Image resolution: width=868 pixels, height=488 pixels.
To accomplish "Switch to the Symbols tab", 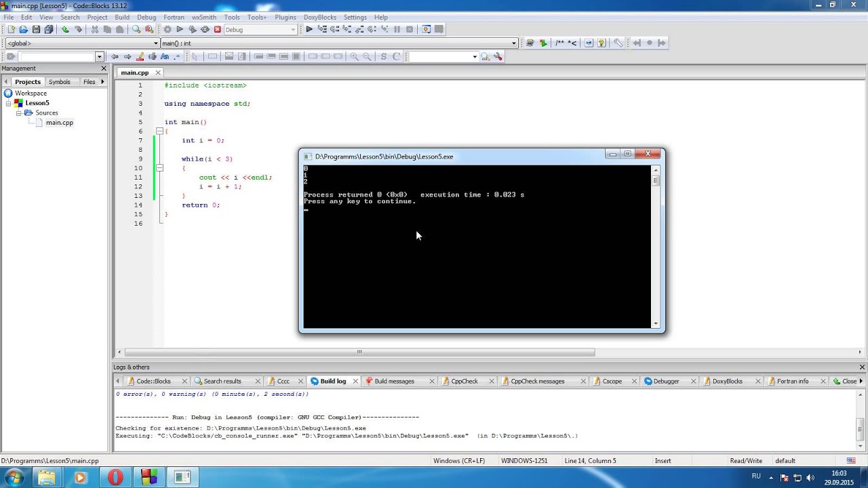I will 60,82.
